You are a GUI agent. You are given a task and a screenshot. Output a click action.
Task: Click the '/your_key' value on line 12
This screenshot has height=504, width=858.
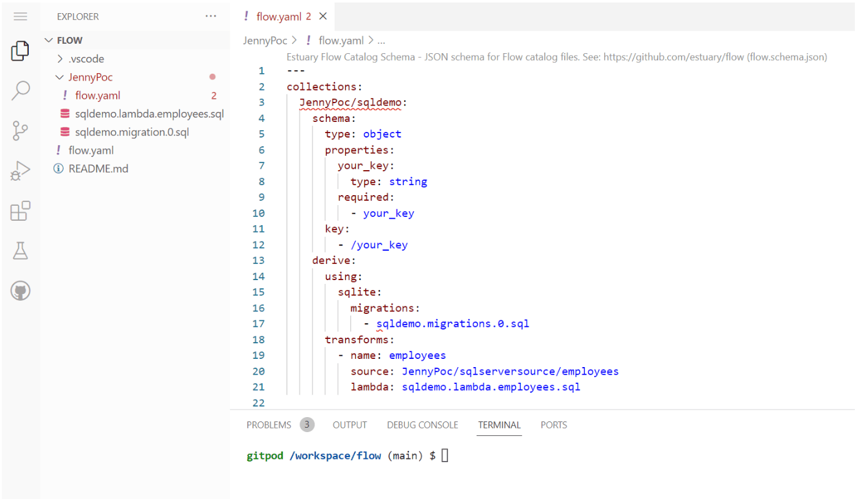379,244
